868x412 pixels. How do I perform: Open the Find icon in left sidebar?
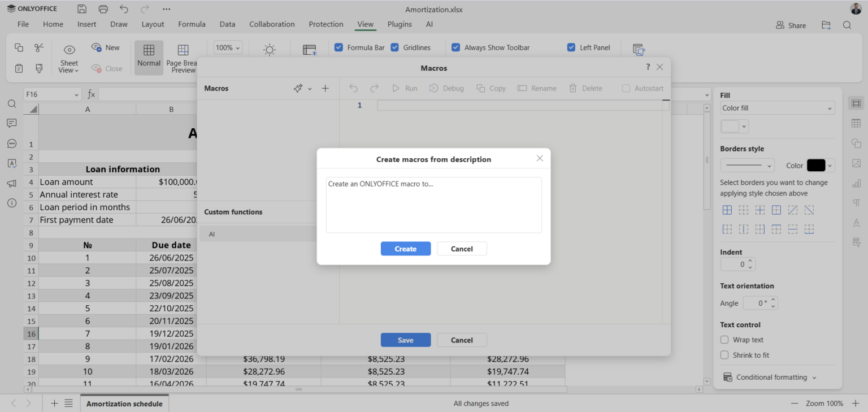tap(12, 104)
